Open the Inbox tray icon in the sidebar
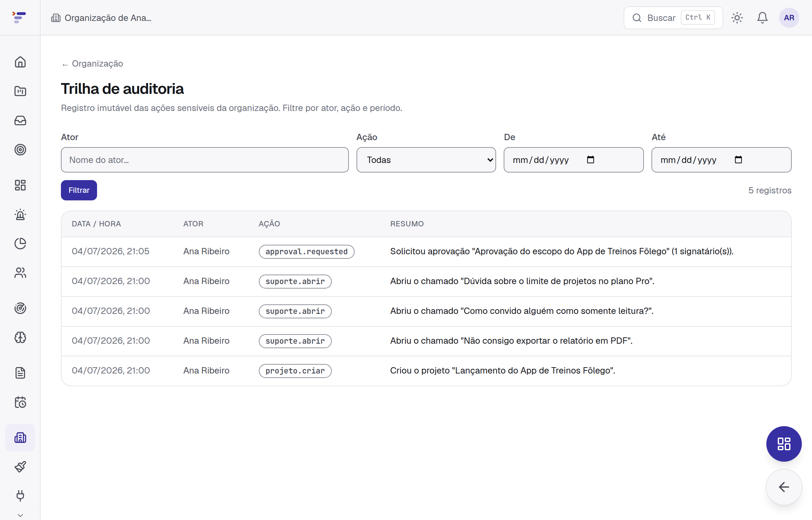Viewport: 812px width, 520px height. click(20, 120)
